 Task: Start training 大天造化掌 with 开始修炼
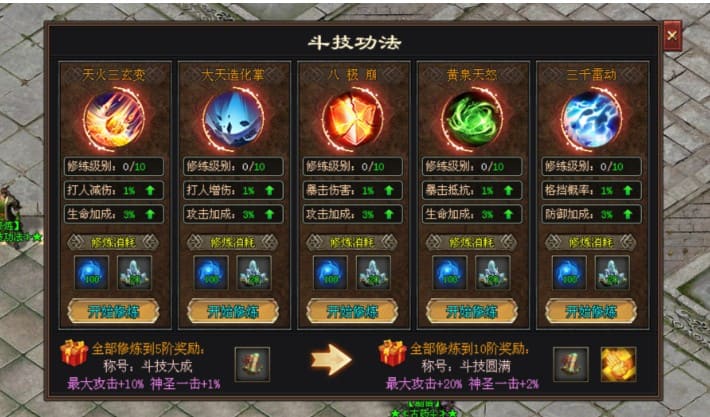(x=233, y=311)
